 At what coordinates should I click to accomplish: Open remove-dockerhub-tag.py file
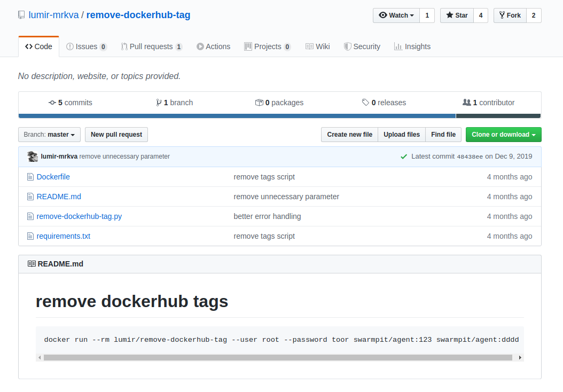80,216
